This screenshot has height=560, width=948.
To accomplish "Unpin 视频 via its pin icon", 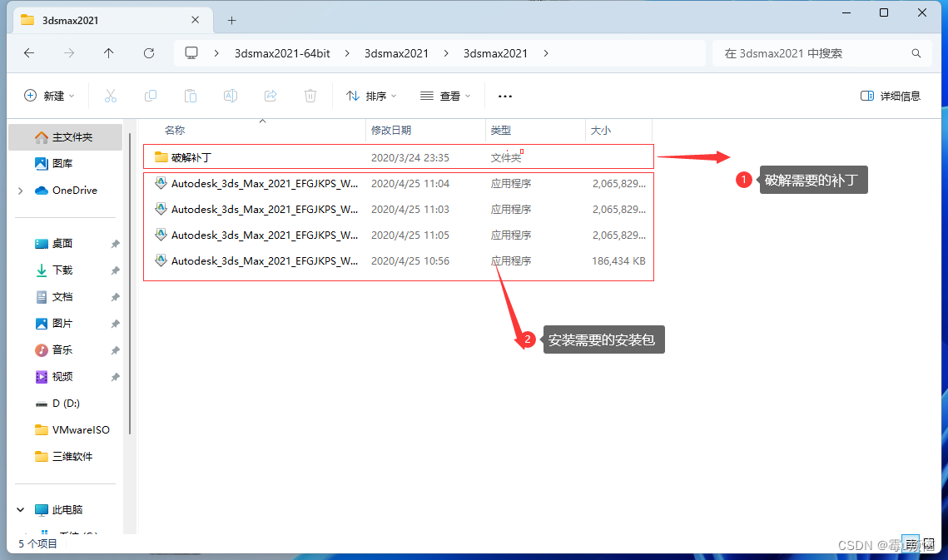I will pyautogui.click(x=115, y=377).
